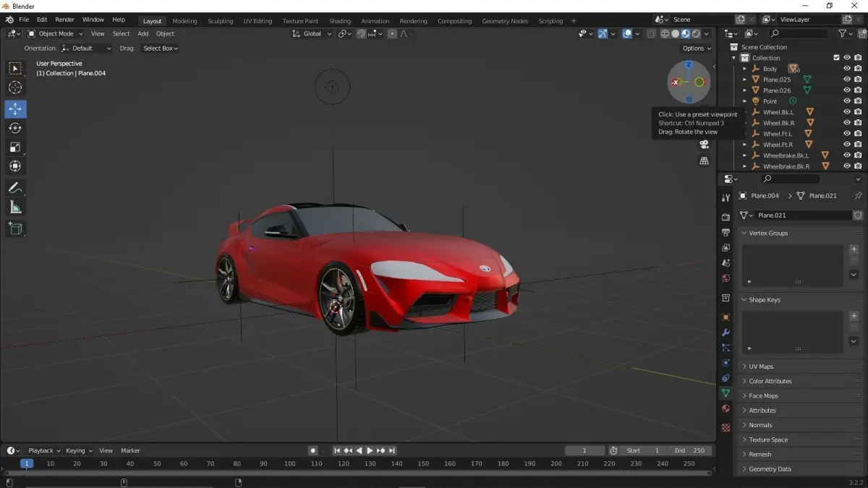The height and width of the screenshot is (488, 868).
Task: Open the Scene properties tab
Action: (726, 262)
